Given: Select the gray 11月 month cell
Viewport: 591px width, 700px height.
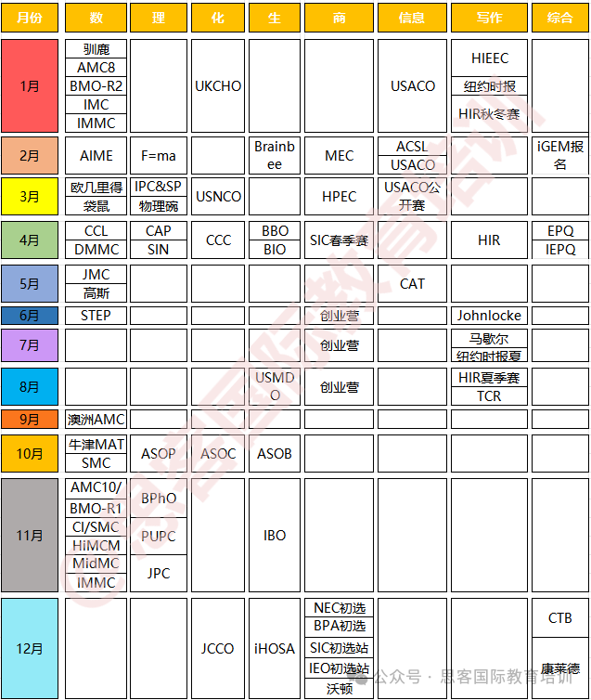Looking at the screenshot, I should coord(30,535).
